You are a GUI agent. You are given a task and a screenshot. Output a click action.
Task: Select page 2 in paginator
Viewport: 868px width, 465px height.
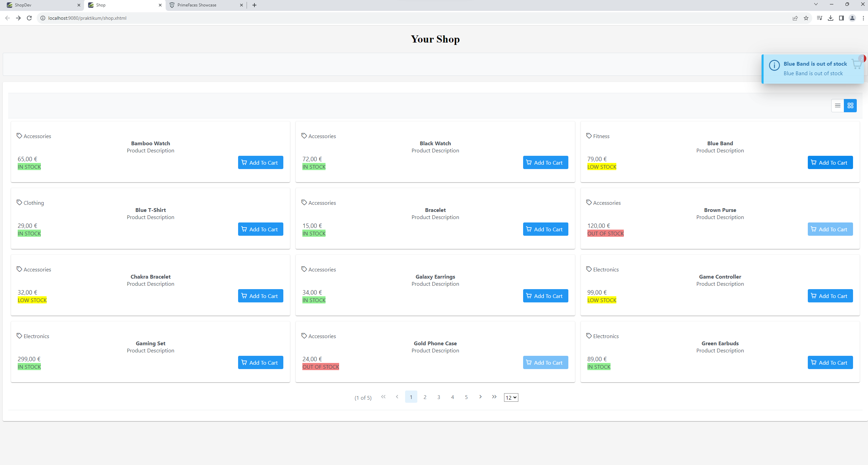tap(425, 397)
